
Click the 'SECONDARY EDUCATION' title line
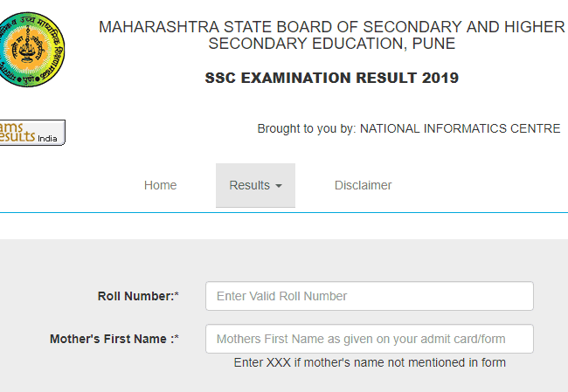pyautogui.click(x=308, y=44)
